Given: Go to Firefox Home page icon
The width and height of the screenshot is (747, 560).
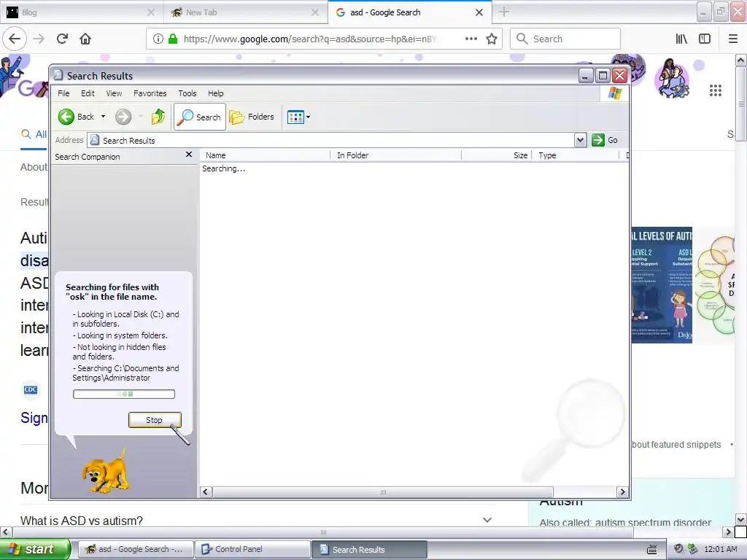Looking at the screenshot, I should click(x=85, y=39).
